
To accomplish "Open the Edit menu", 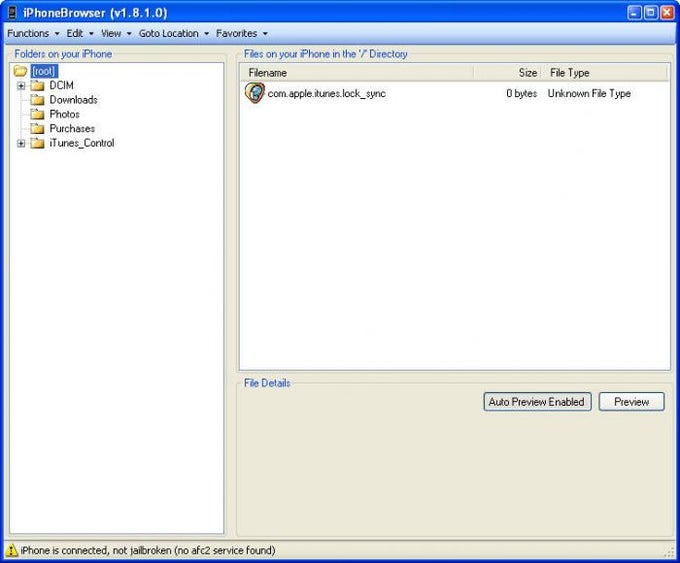I will pyautogui.click(x=80, y=33).
